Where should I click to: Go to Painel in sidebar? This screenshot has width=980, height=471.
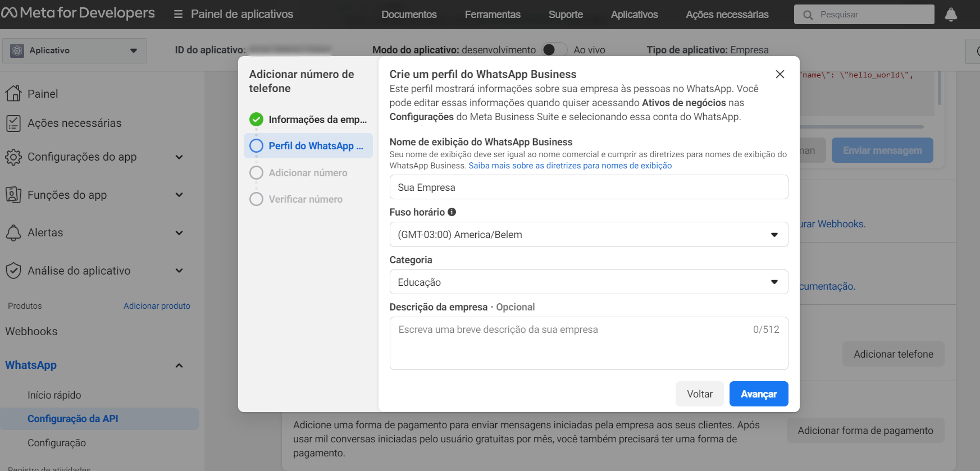[43, 94]
